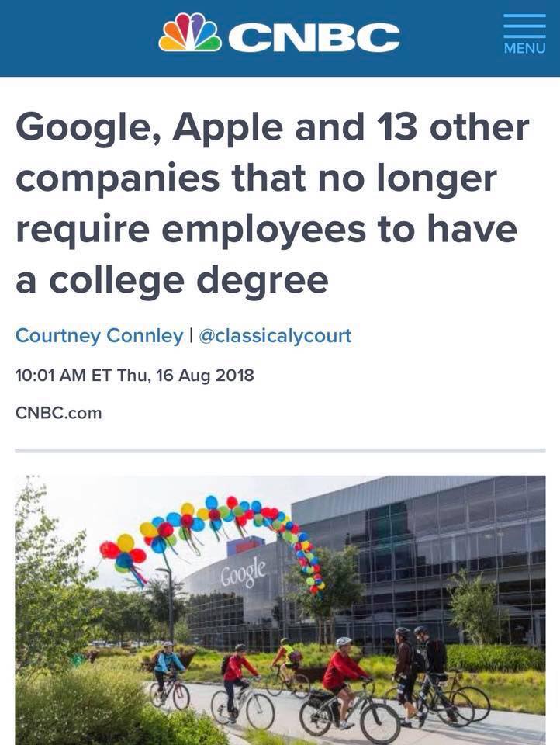Click the CNBC.com source text
This screenshot has height=745, width=560.
(x=59, y=412)
